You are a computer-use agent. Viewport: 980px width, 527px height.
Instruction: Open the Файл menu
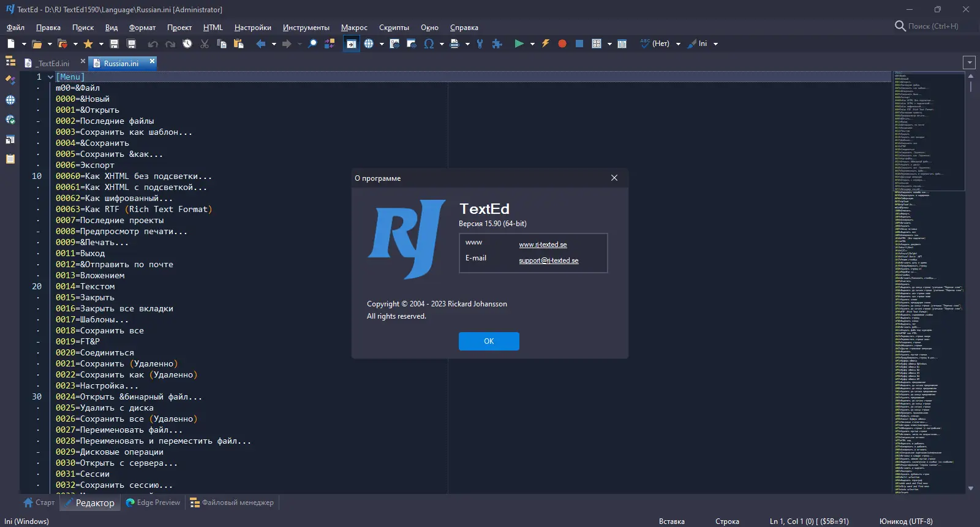pos(15,28)
